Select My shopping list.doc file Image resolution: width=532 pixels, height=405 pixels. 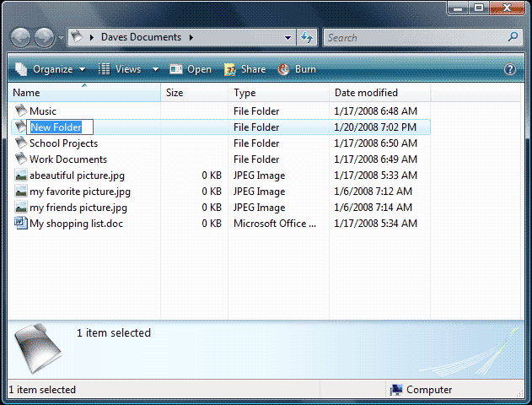(77, 224)
